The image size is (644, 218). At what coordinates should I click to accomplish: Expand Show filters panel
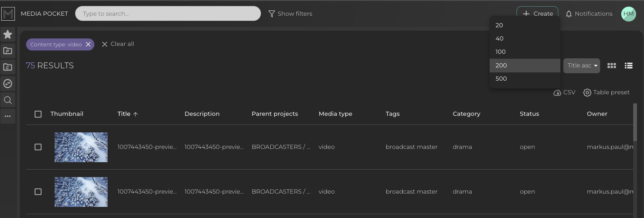pyautogui.click(x=290, y=14)
